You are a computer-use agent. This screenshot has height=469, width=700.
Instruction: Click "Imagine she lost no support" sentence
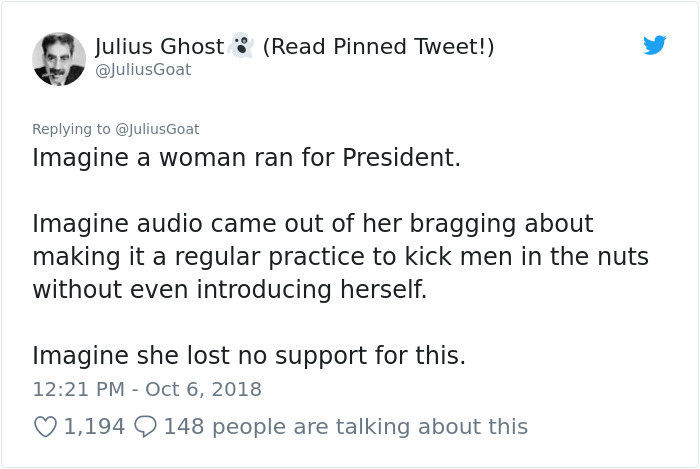(x=249, y=355)
